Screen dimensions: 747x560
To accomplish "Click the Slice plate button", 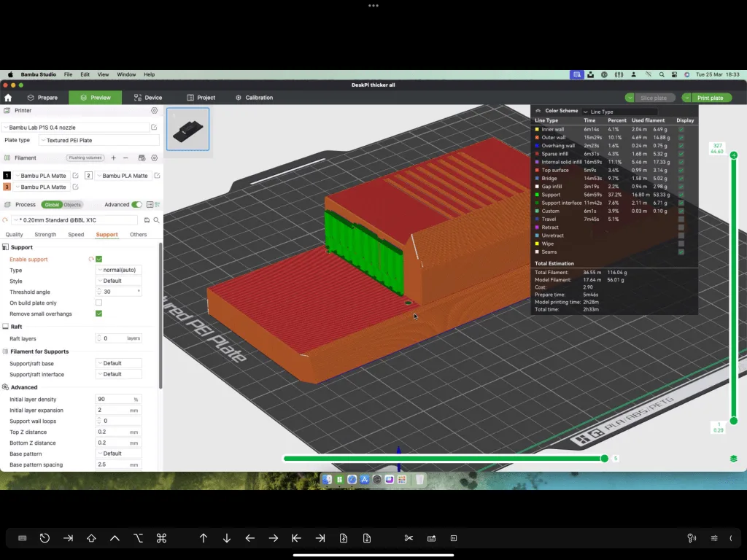I will [x=654, y=98].
